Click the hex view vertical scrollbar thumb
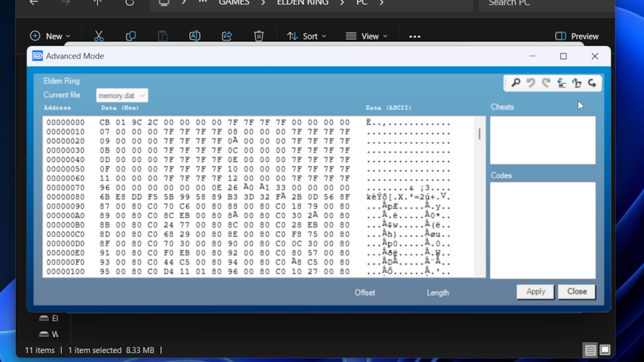Screen dimensions: 644x362 (x=479, y=134)
